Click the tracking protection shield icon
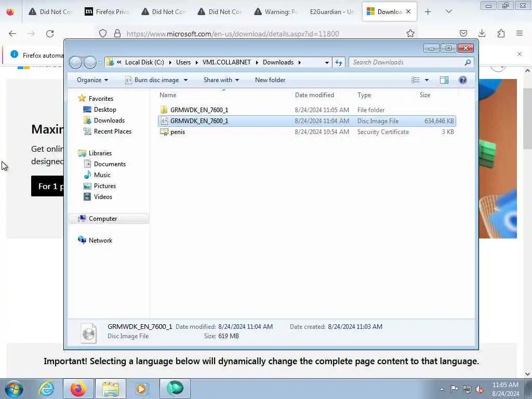Screen dimensions: 532x399 pos(103,34)
